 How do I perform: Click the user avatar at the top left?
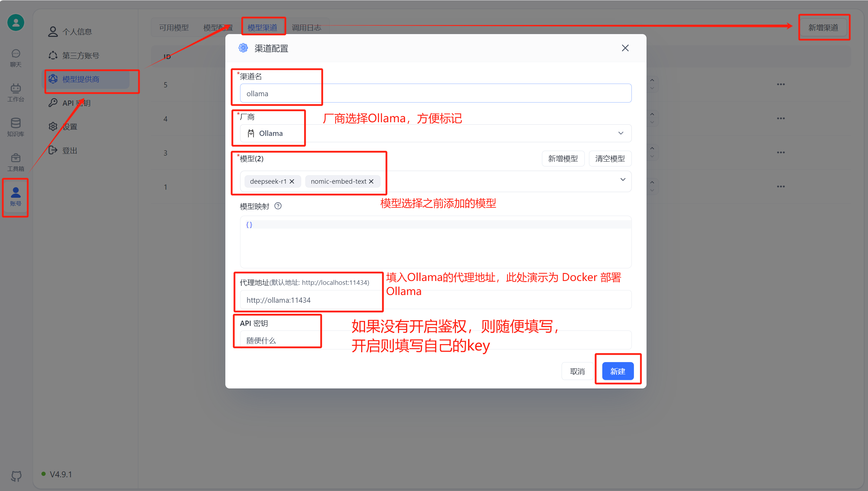point(16,22)
